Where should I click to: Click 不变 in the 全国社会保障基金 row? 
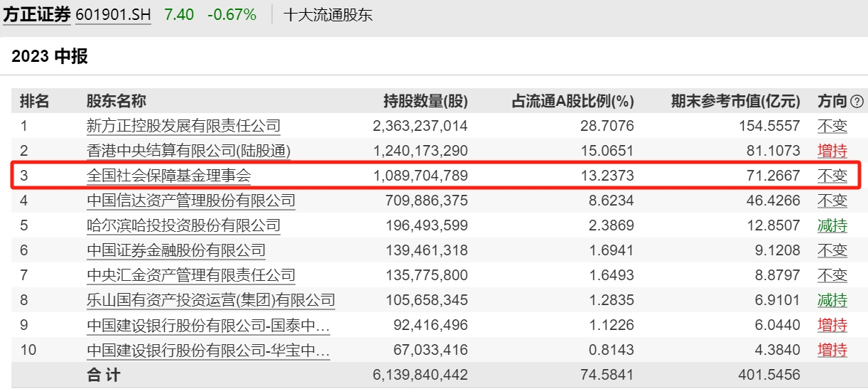coord(832,176)
